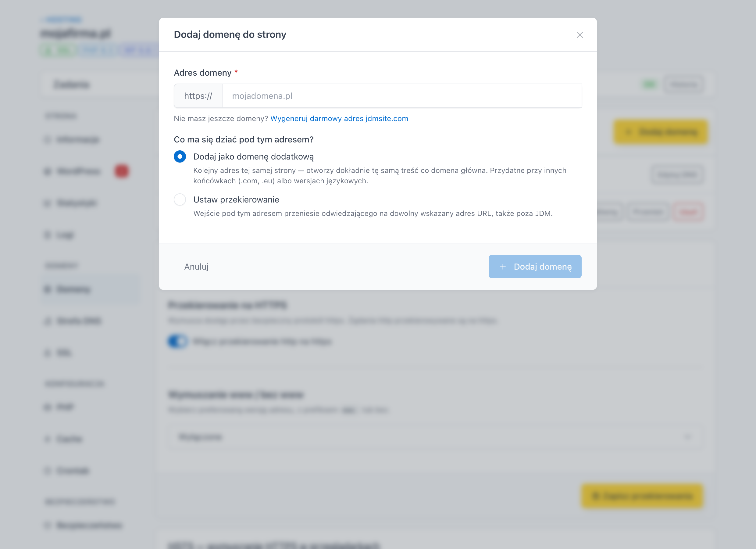Click the blue "Dodaj domenę" submit button
The height and width of the screenshot is (549, 756).
[535, 267]
